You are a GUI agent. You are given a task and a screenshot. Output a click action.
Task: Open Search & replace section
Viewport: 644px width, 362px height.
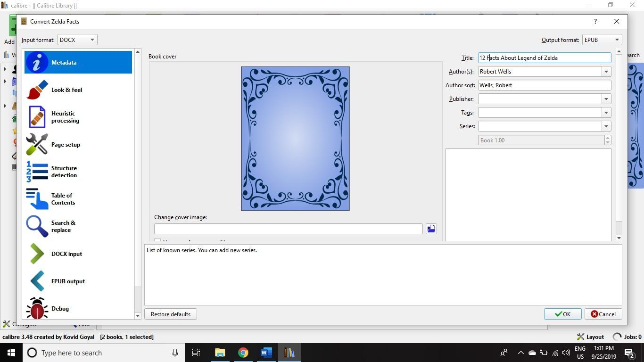pos(78,226)
